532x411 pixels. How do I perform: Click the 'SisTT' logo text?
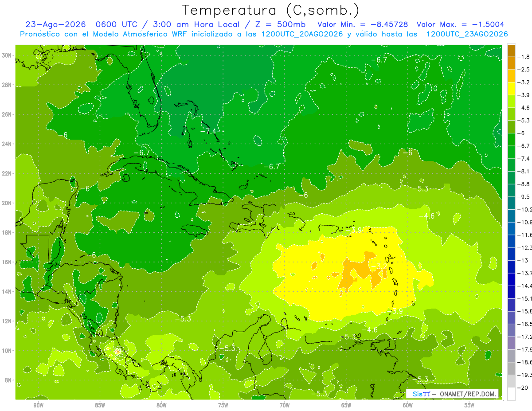421,394
